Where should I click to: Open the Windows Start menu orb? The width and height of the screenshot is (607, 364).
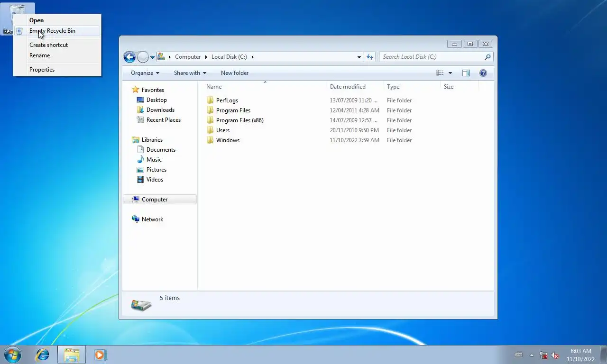[13, 355]
